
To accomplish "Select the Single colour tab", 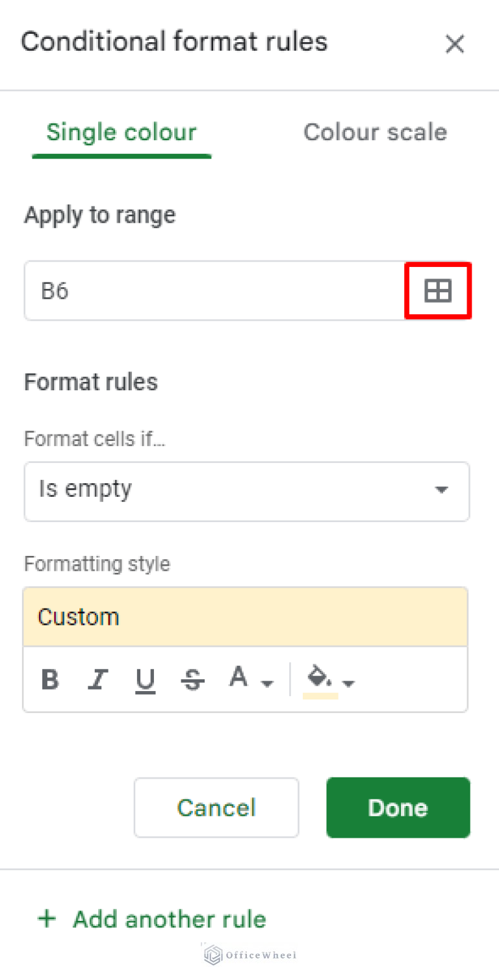I will (x=121, y=132).
